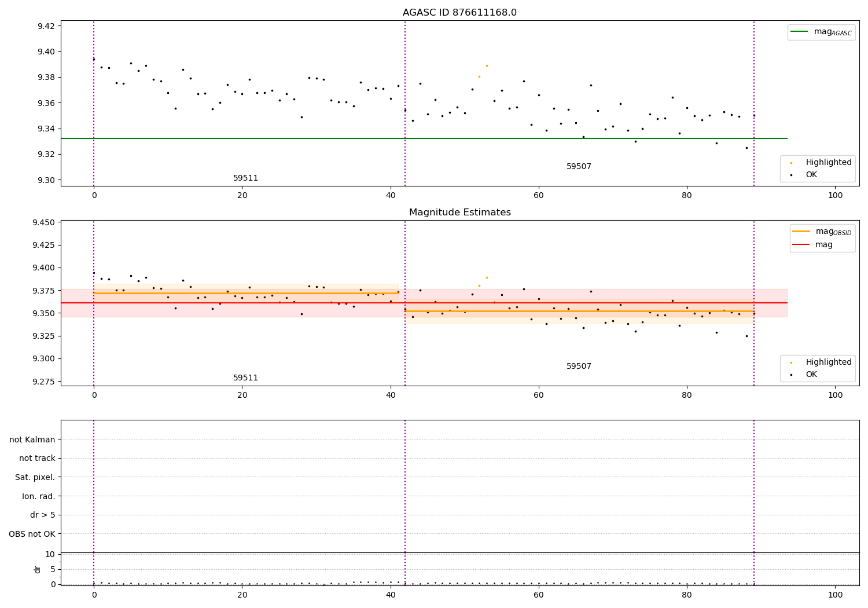This screenshot has width=868, height=608.
Task: Click the 9.40 y-axis tick in top plot
Action: coord(46,52)
